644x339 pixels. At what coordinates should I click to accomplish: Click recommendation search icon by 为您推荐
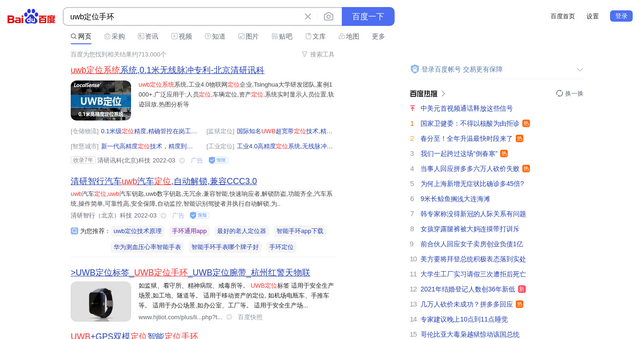pos(74,231)
